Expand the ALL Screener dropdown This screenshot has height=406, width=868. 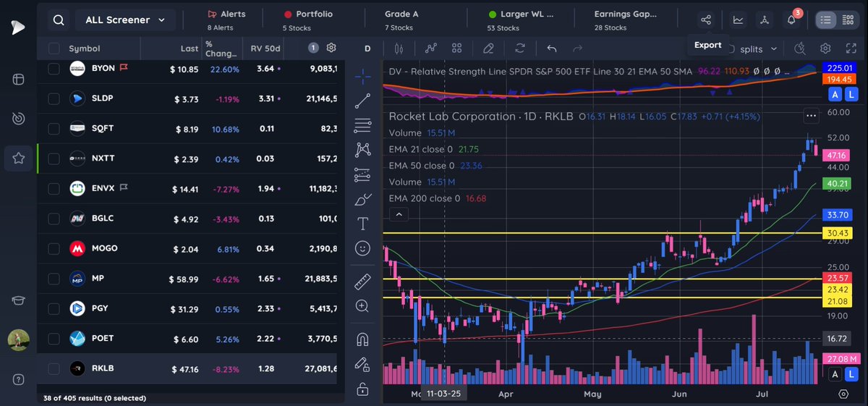(124, 20)
